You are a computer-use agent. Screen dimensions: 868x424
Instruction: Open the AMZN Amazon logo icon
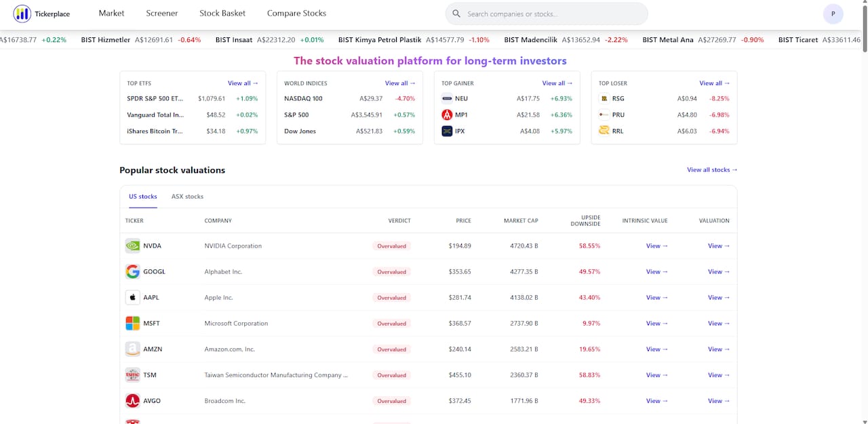click(x=133, y=349)
